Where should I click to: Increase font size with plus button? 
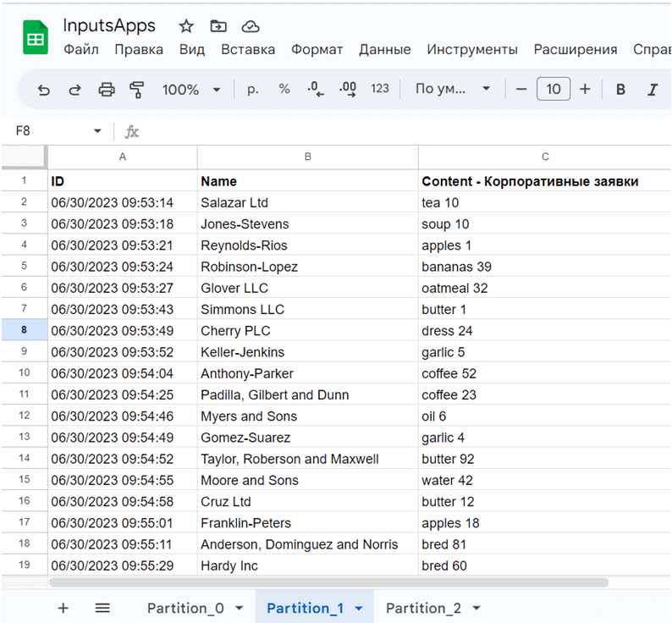(x=585, y=89)
